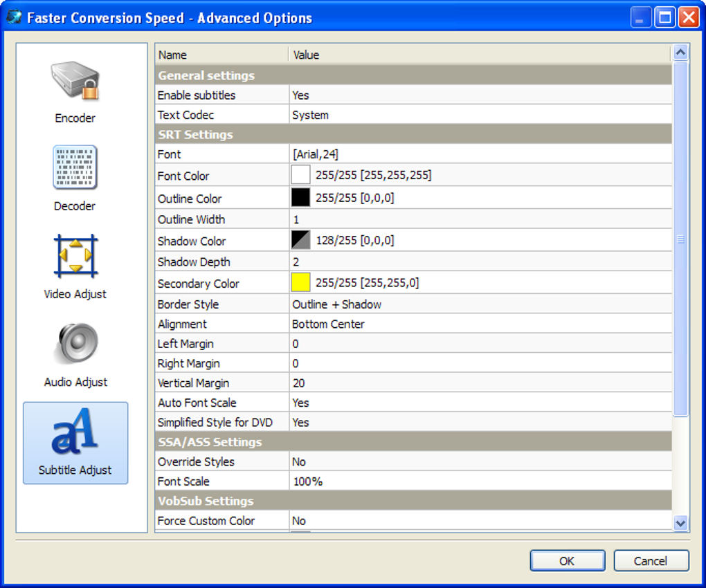
Task: Change the yellow Secondary Color swatch
Action: coord(300,282)
